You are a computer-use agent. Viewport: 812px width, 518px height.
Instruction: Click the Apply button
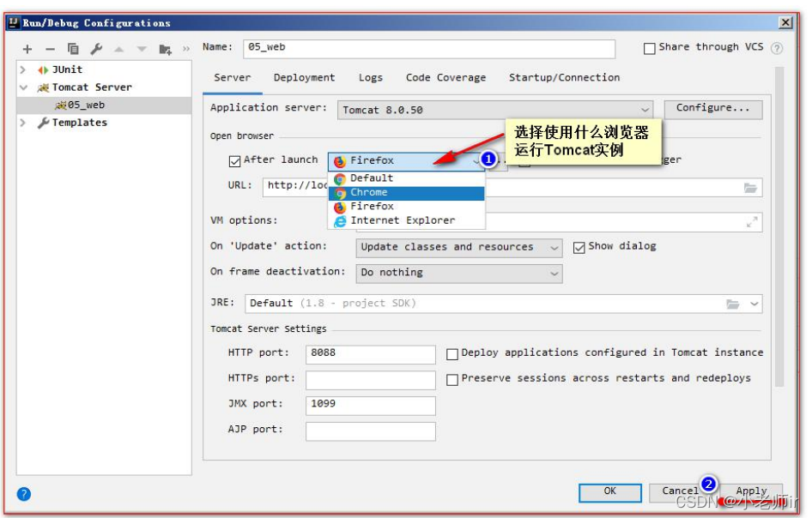pyautogui.click(x=751, y=492)
